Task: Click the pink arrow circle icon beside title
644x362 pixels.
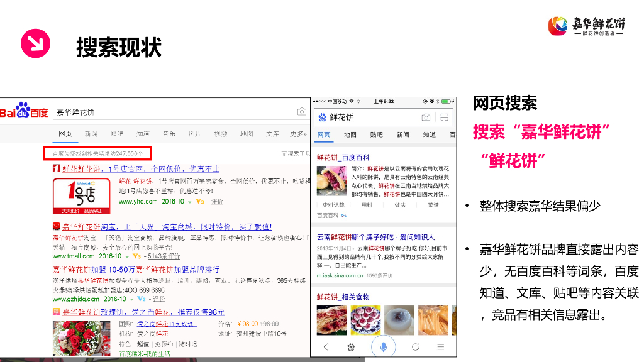Action: (x=35, y=43)
